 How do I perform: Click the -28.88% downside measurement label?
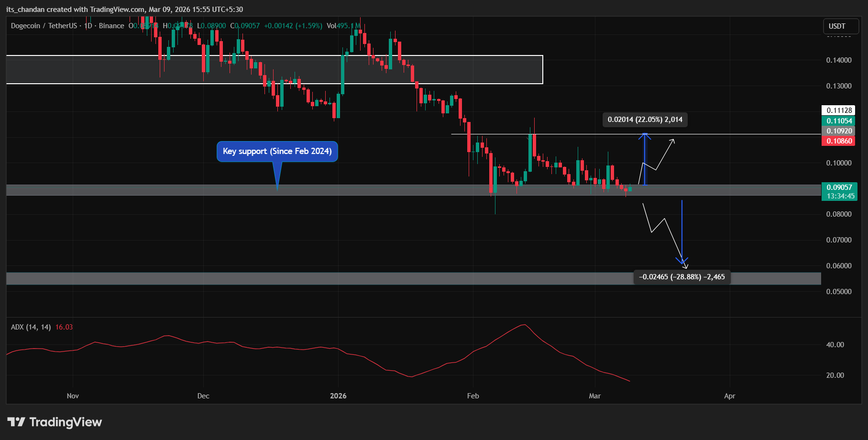click(682, 277)
